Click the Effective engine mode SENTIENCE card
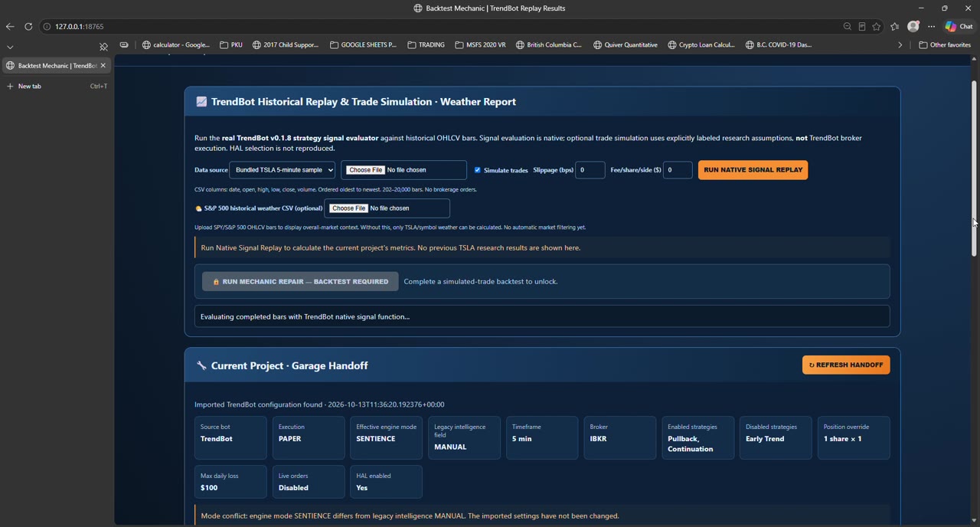Screen dimensions: 980x527 [386, 438]
